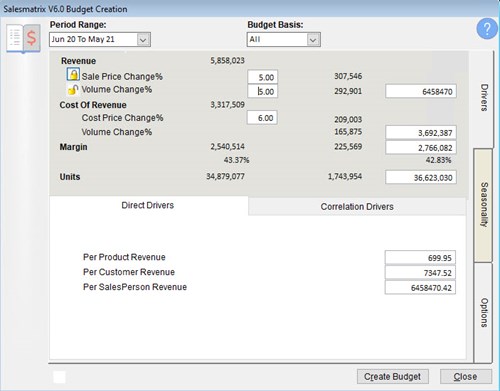The width and height of the screenshot is (500, 391).
Task: Click the blue help question mark icon
Action: click(x=487, y=29)
